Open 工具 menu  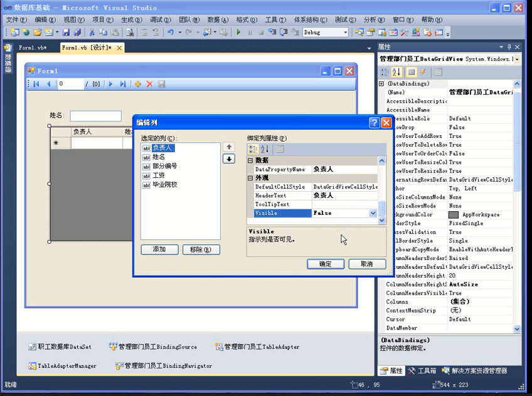point(275,20)
